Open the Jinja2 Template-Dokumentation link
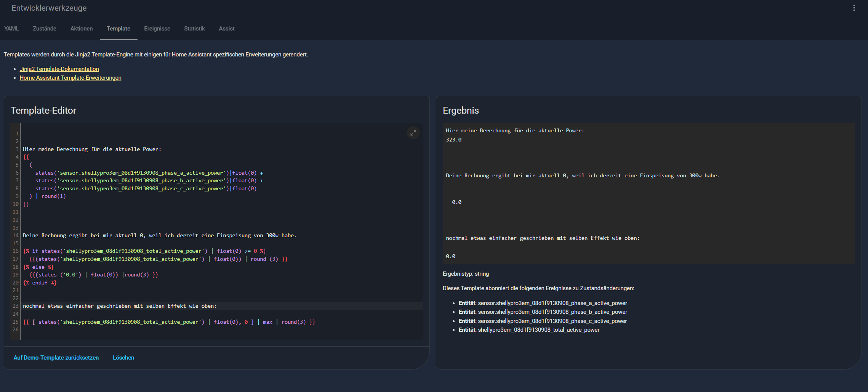 click(59, 69)
